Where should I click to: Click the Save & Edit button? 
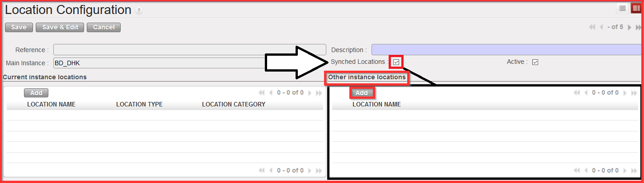(x=60, y=27)
